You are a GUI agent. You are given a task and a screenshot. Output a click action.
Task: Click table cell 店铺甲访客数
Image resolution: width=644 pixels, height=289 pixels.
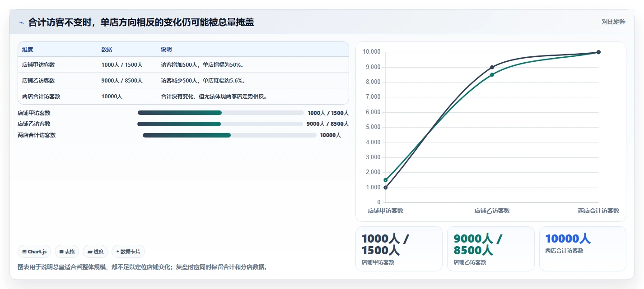(38, 65)
